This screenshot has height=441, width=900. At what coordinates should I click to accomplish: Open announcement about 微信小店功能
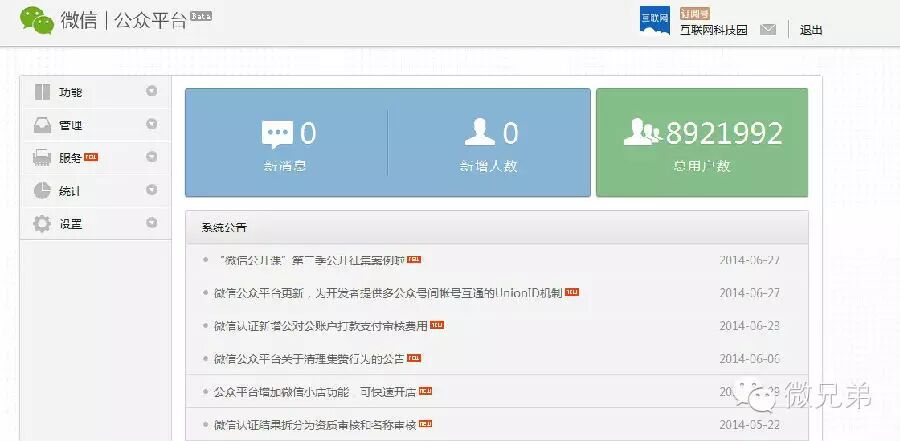315,392
